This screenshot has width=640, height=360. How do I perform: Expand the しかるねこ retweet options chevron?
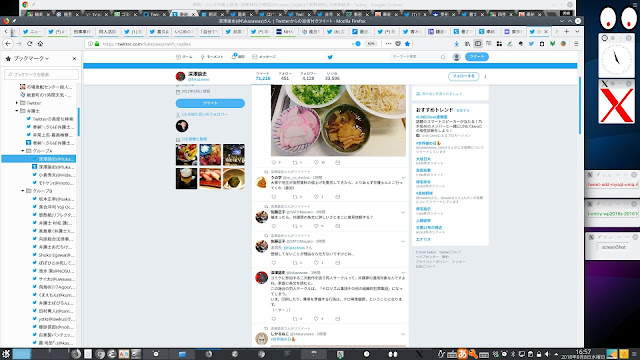pos(403,334)
